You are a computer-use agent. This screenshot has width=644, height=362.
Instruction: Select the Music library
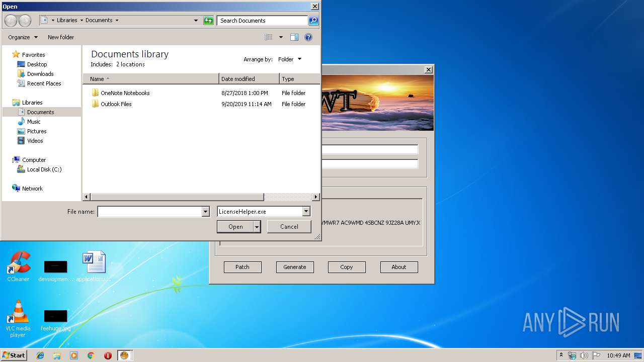point(34,122)
